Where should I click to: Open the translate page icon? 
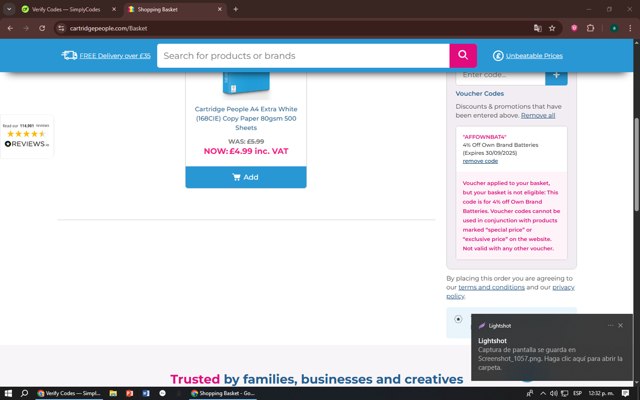[x=538, y=28]
